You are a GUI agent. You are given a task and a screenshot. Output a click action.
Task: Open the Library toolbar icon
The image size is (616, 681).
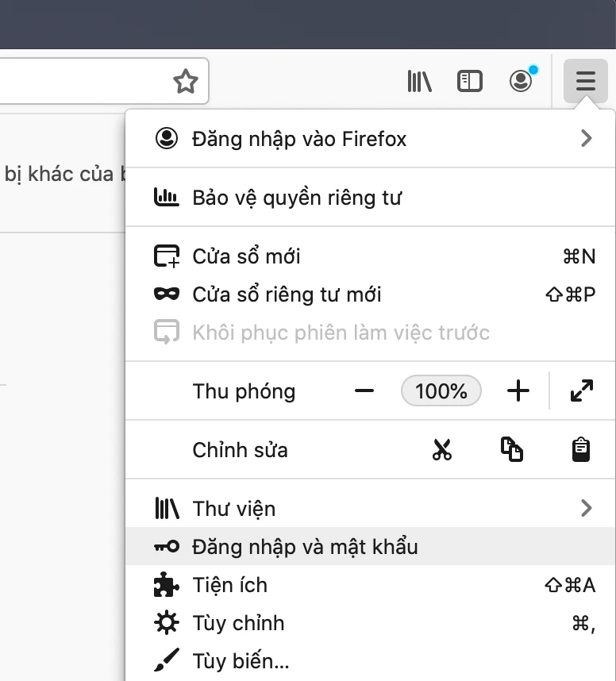(419, 81)
